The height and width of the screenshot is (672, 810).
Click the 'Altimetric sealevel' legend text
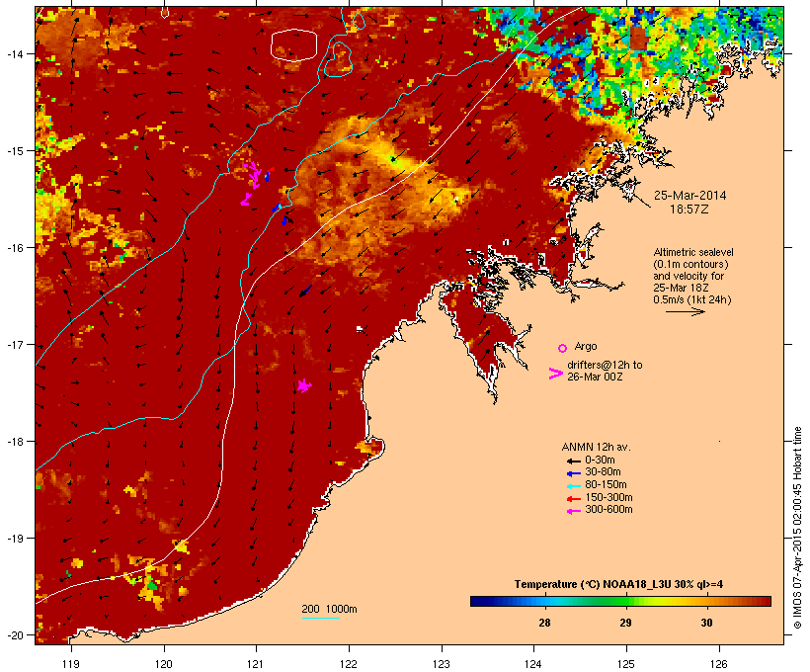693,252
